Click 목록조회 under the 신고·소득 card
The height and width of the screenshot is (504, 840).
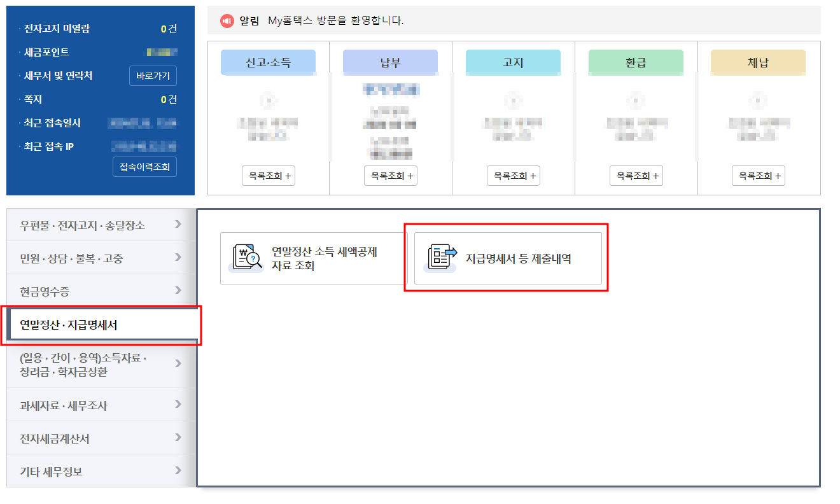point(268,175)
